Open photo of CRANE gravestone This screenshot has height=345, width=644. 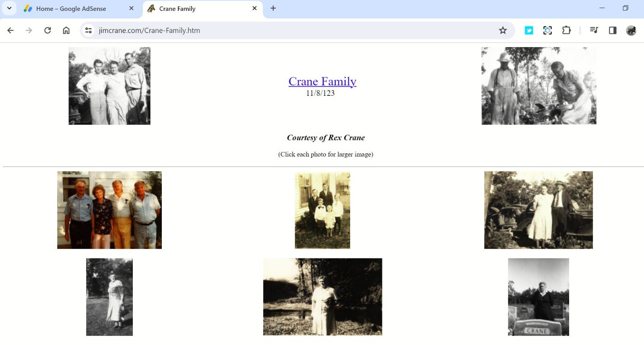[539, 297]
